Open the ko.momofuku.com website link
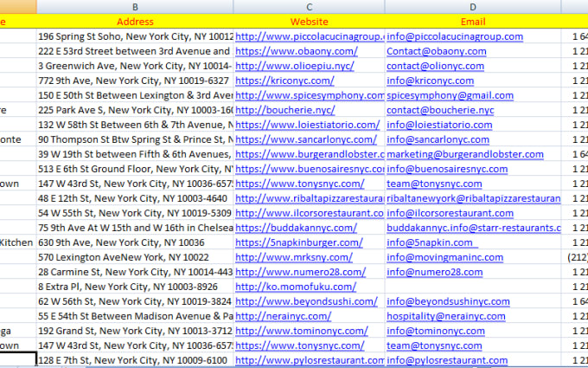The width and height of the screenshot is (588, 368). pos(296,287)
